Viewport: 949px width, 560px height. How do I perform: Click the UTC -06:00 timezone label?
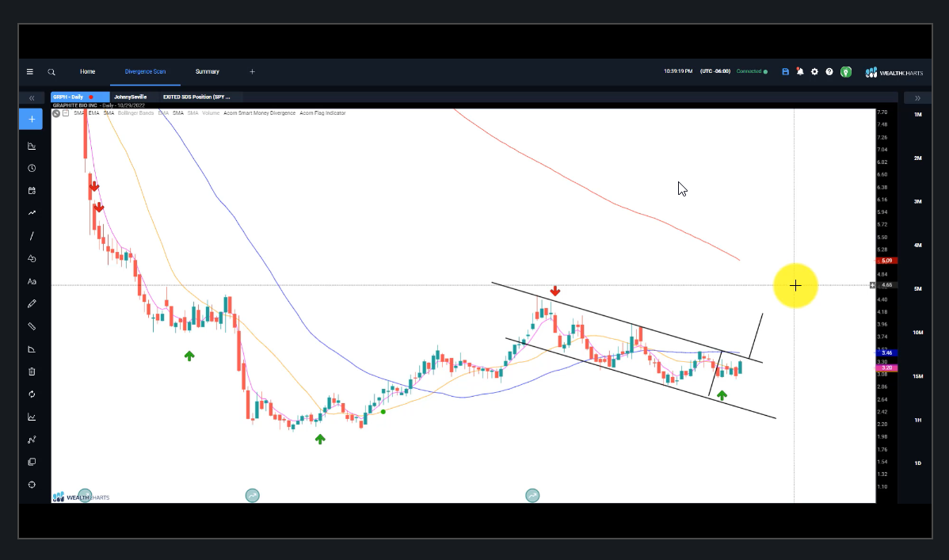715,71
